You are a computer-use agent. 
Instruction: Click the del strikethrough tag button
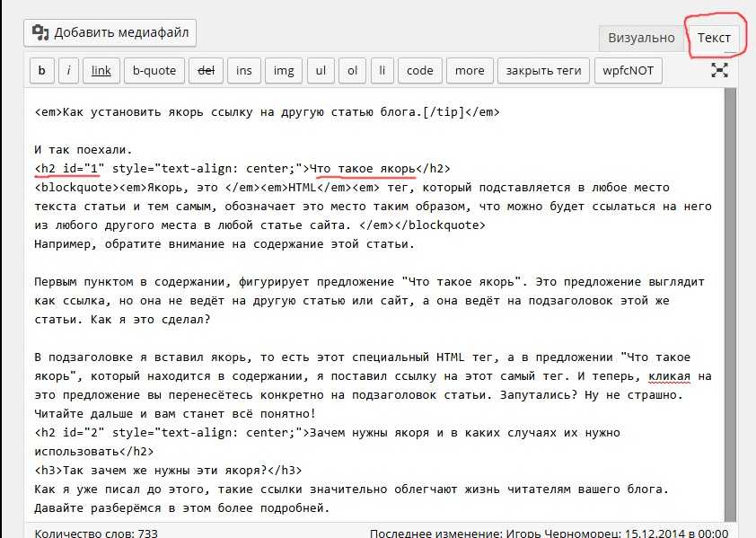206,70
